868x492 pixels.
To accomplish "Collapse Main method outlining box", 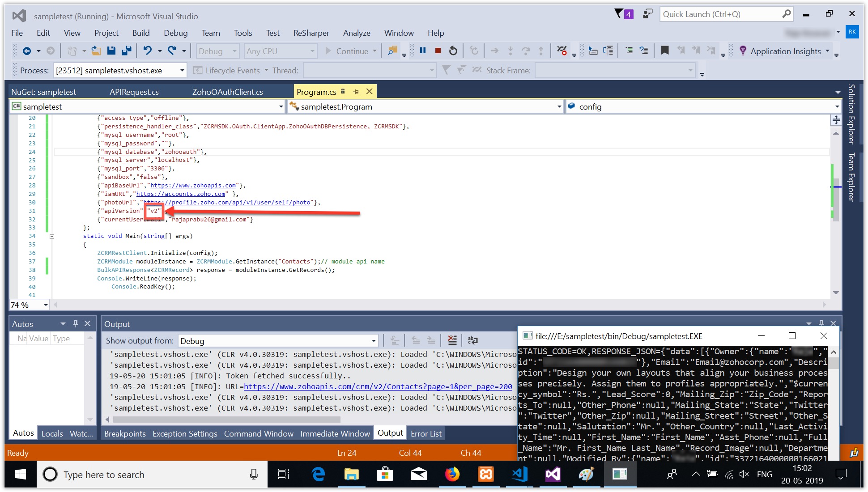I will coord(52,236).
